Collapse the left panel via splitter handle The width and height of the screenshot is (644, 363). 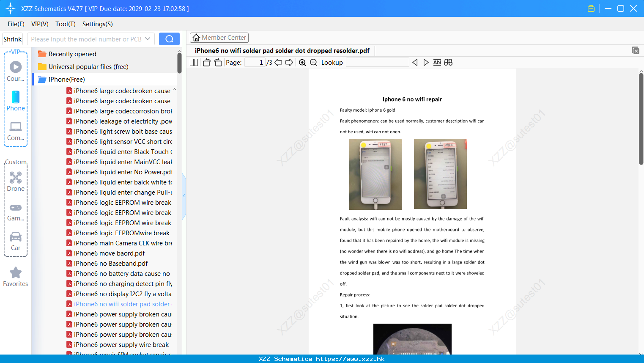[184, 196]
